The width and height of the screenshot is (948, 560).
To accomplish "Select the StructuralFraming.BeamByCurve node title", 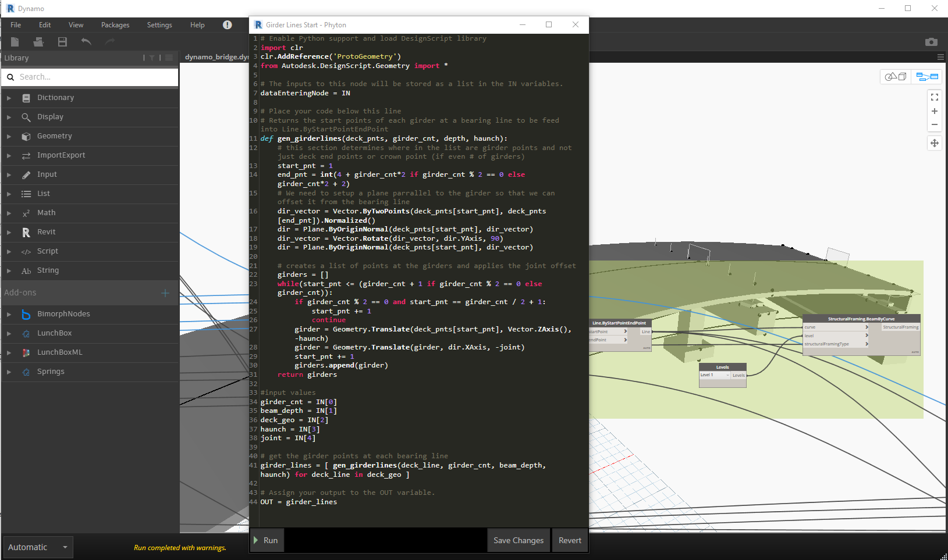I will tap(861, 319).
